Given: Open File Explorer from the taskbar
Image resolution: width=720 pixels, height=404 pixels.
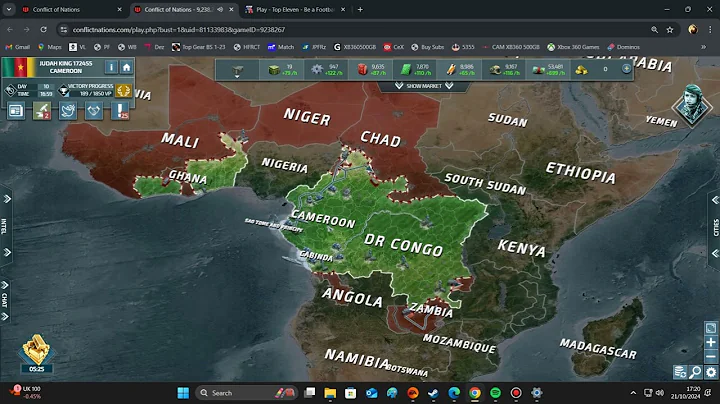Looking at the screenshot, I should point(330,393).
